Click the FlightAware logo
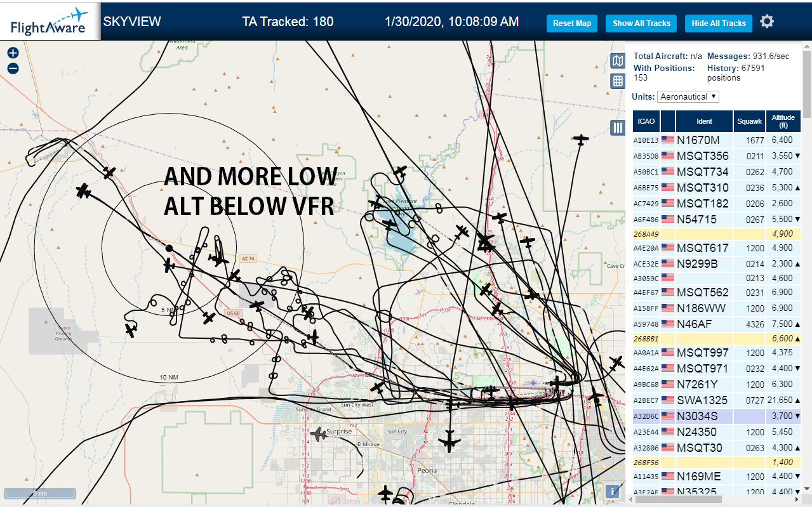Viewport: 812px width, 507px height. coord(50,22)
